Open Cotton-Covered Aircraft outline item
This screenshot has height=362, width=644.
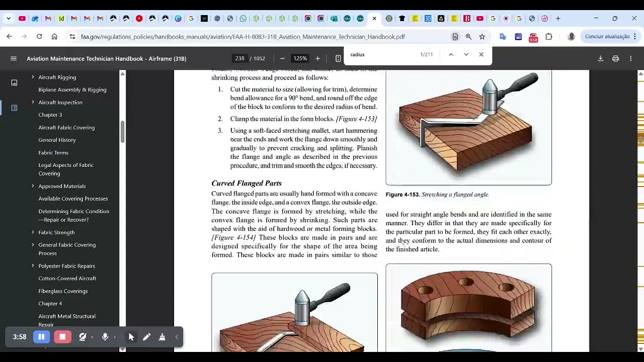click(x=67, y=278)
